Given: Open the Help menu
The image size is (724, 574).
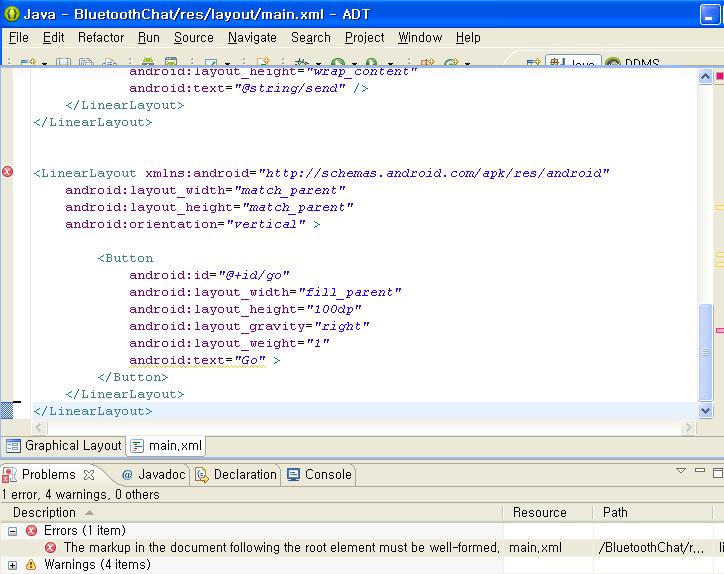Looking at the screenshot, I should coord(468,38).
